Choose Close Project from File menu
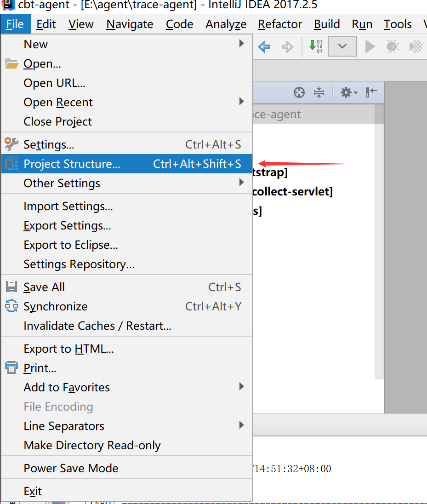Viewport: 427px width, 504px height. (x=127, y=121)
